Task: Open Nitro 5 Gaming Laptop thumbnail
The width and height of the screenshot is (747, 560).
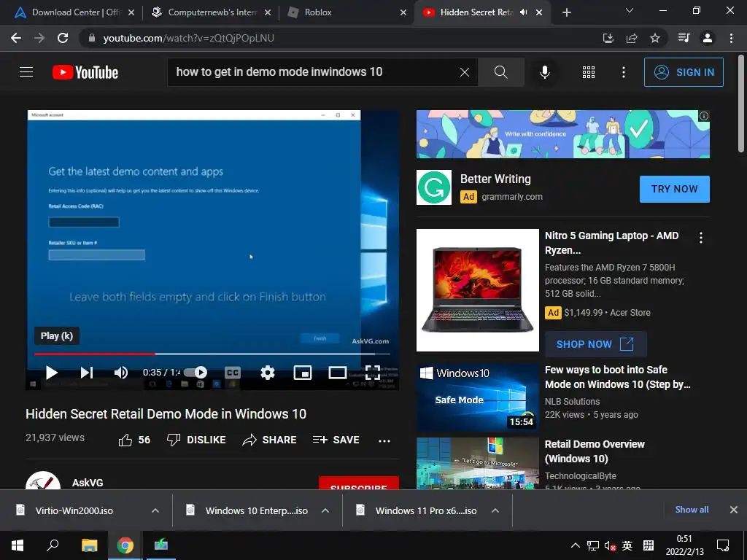Action: pyautogui.click(x=477, y=290)
